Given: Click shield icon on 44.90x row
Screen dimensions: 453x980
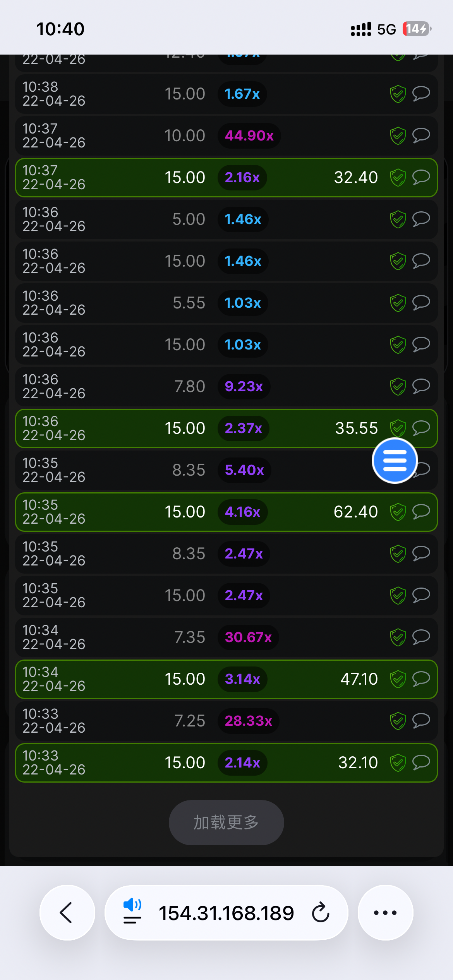Looking at the screenshot, I should click(398, 136).
